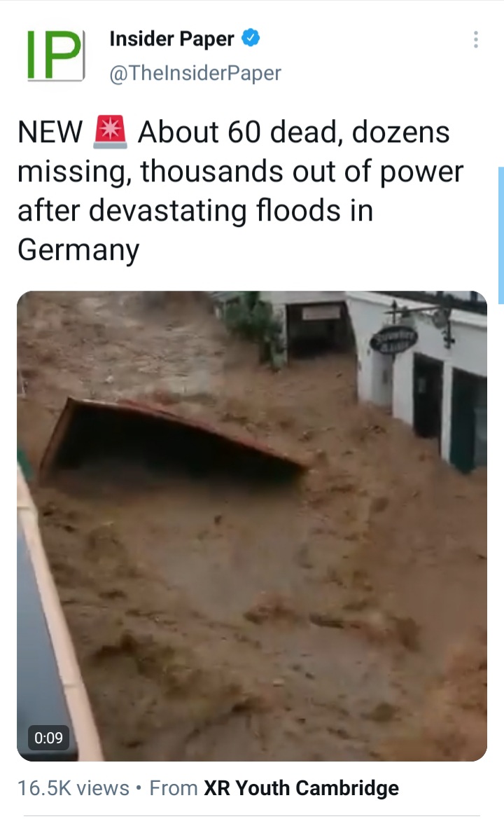Open the three-dot more options menu
Screen dimensions: 504x826
pos(475,39)
